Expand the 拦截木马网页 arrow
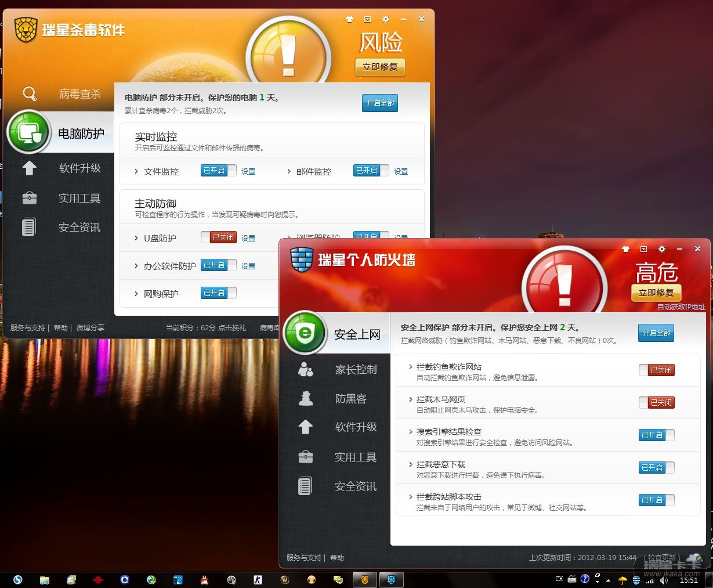Screen dimensions: 713x588 coord(410,399)
